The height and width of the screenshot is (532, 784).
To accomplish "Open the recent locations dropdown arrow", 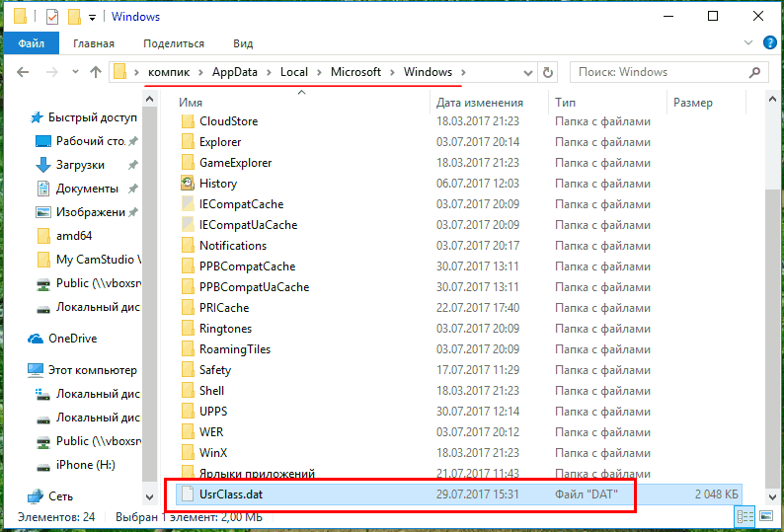I will (x=75, y=72).
